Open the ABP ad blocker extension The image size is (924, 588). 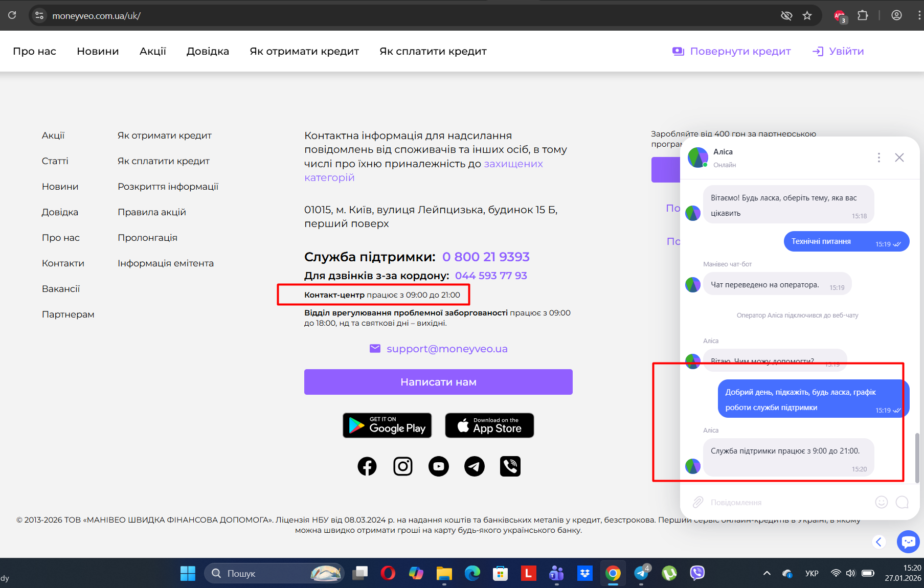(x=840, y=16)
